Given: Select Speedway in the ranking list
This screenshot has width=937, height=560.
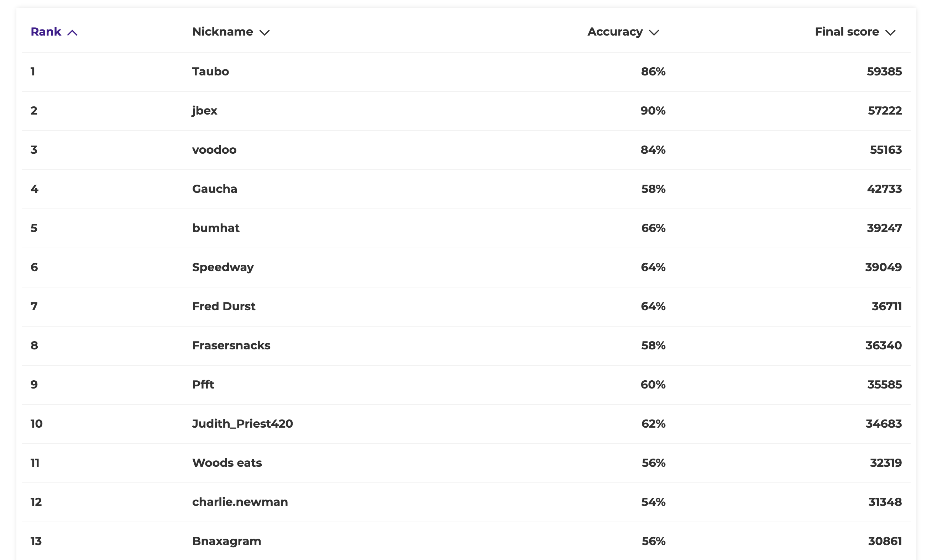Looking at the screenshot, I should (223, 267).
